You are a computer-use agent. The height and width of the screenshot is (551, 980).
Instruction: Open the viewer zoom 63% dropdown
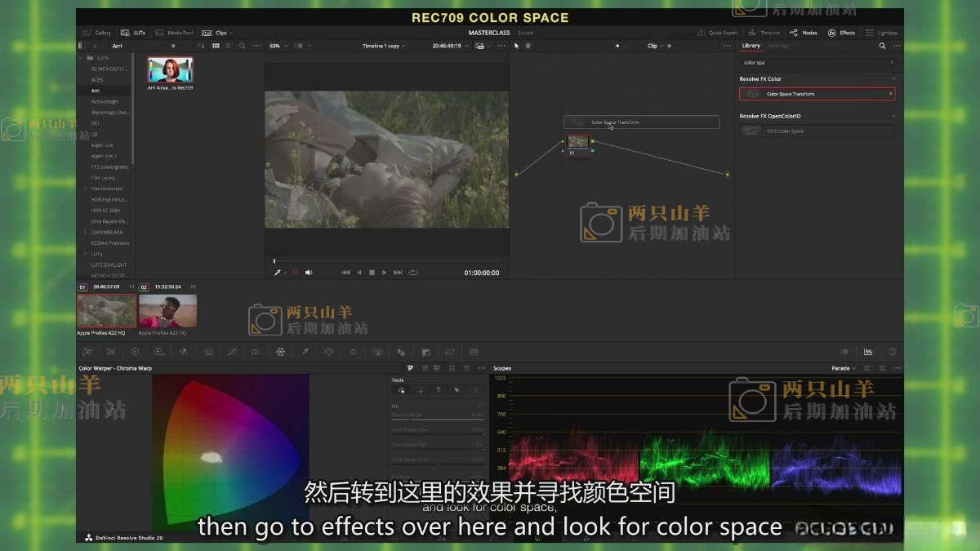(x=278, y=46)
